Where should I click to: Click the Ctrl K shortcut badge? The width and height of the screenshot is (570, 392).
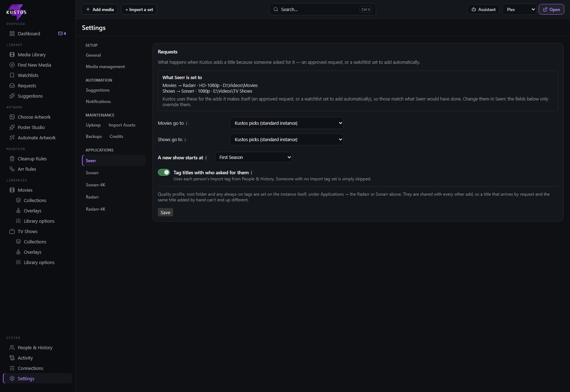(366, 10)
